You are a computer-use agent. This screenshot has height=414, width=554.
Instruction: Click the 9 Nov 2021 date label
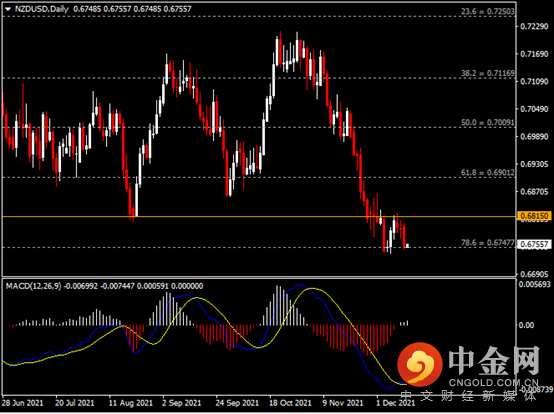[x=343, y=403]
